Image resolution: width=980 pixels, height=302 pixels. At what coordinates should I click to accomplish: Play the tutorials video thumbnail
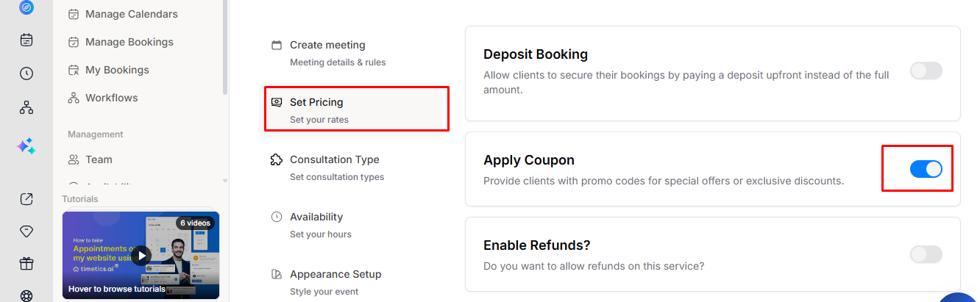[x=141, y=255]
